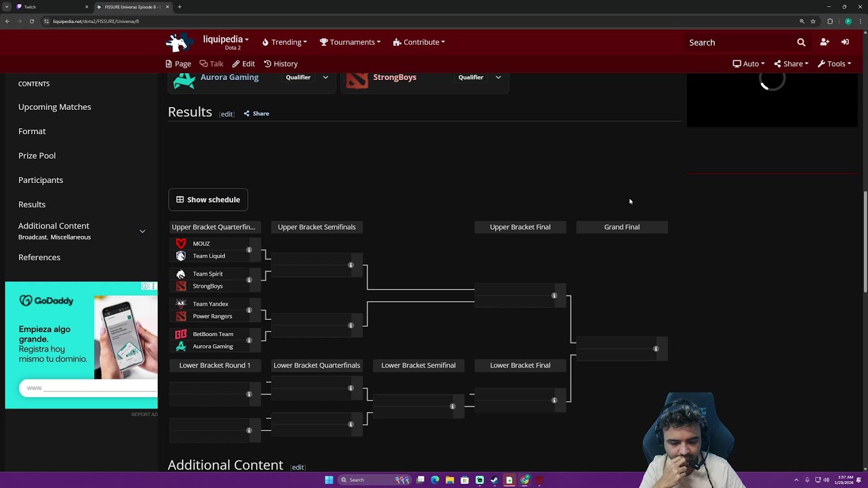Click MOUZ in the upper bracket
Image resolution: width=868 pixels, height=488 pixels.
click(x=201, y=243)
